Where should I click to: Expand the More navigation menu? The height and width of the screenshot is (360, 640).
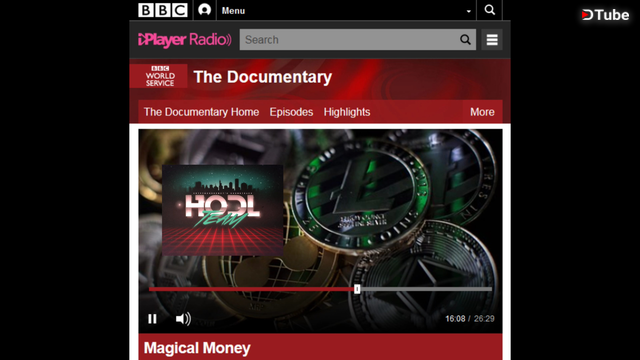(482, 112)
